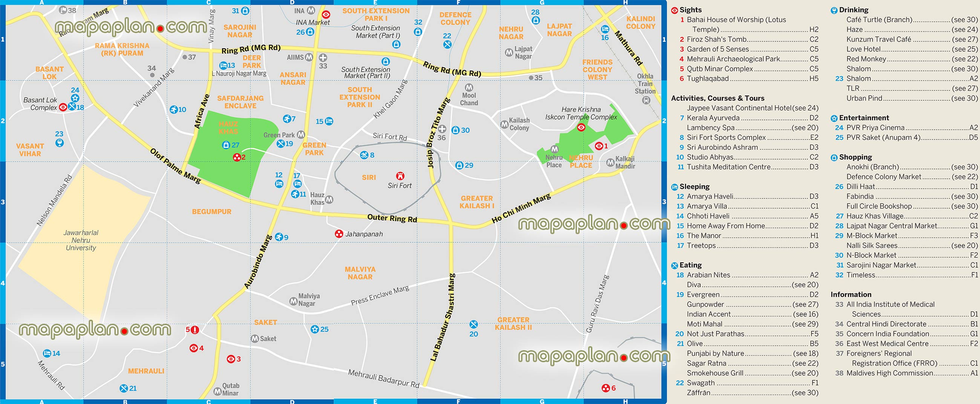Select the Chhoti Haveli sleeping icon 14
The height and width of the screenshot is (404, 980).
pos(47,353)
